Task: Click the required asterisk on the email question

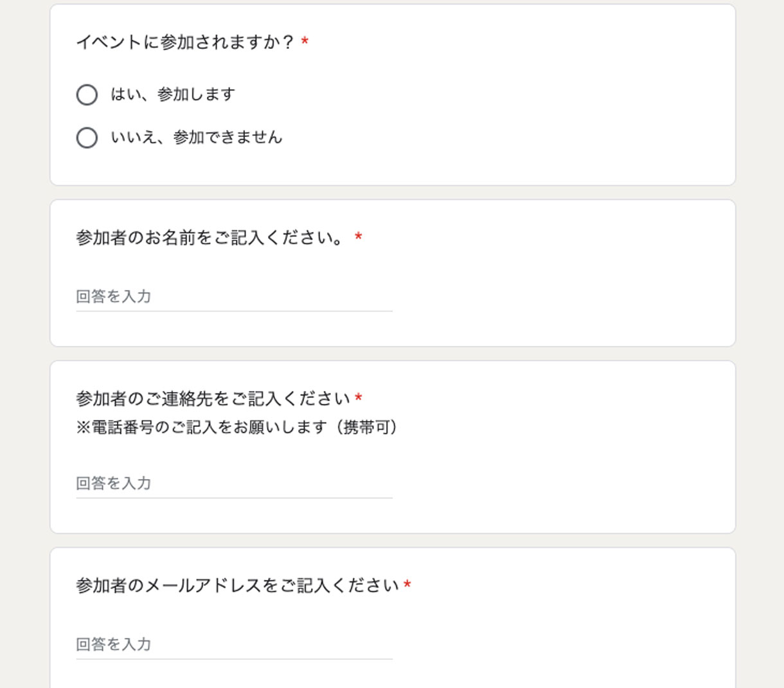Action: 407,586
